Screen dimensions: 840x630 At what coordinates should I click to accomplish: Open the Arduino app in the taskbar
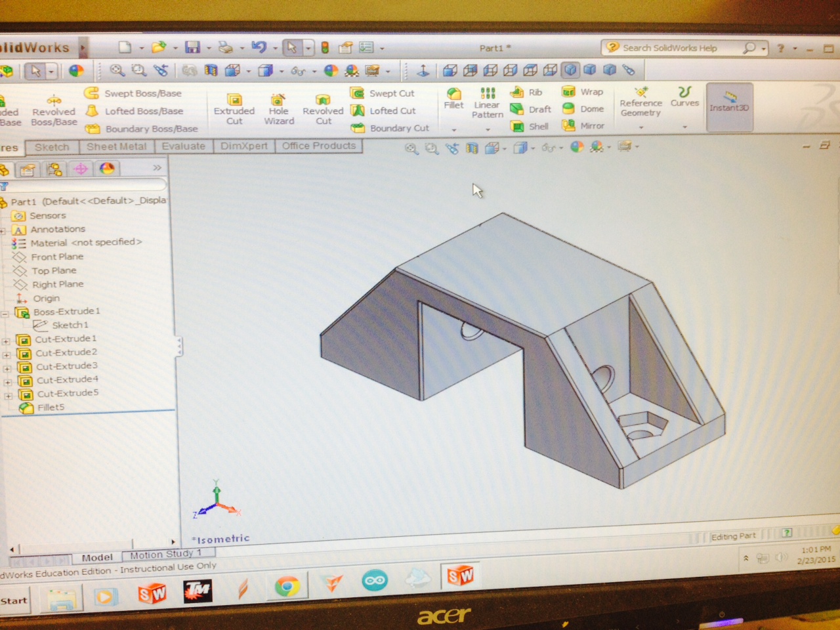375,581
